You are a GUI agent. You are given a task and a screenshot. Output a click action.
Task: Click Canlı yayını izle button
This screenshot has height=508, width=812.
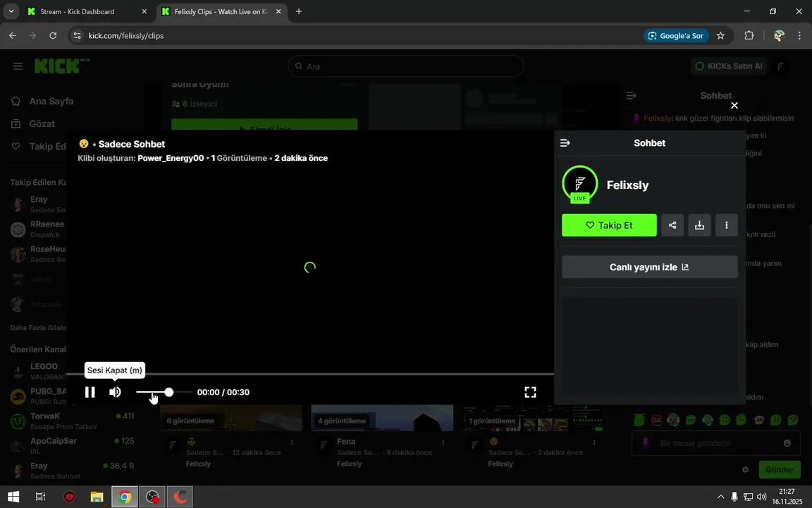tap(649, 267)
